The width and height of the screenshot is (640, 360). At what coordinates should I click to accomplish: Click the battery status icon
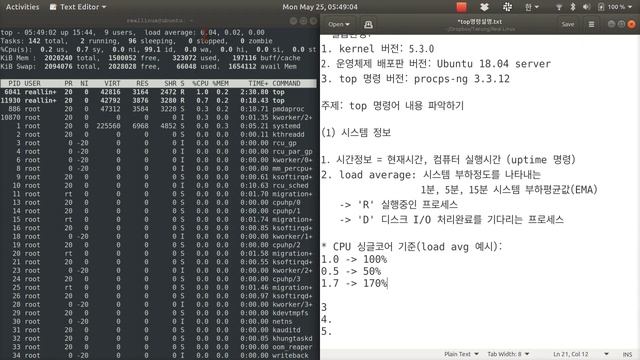(x=601, y=7)
